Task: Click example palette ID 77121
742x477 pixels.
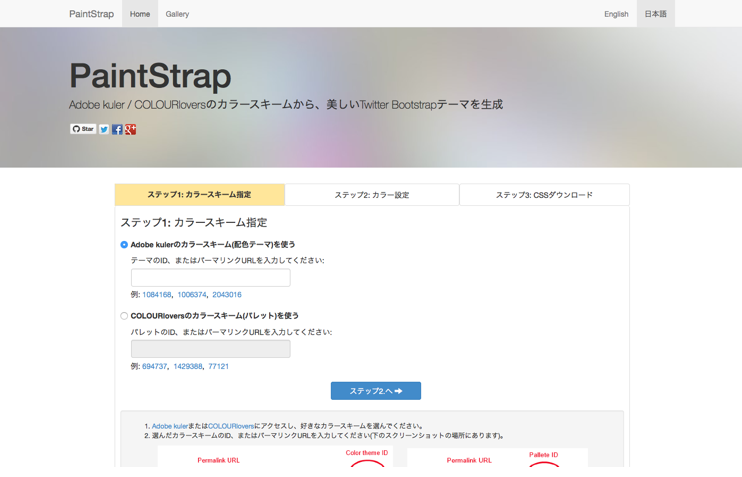Action: point(219,366)
